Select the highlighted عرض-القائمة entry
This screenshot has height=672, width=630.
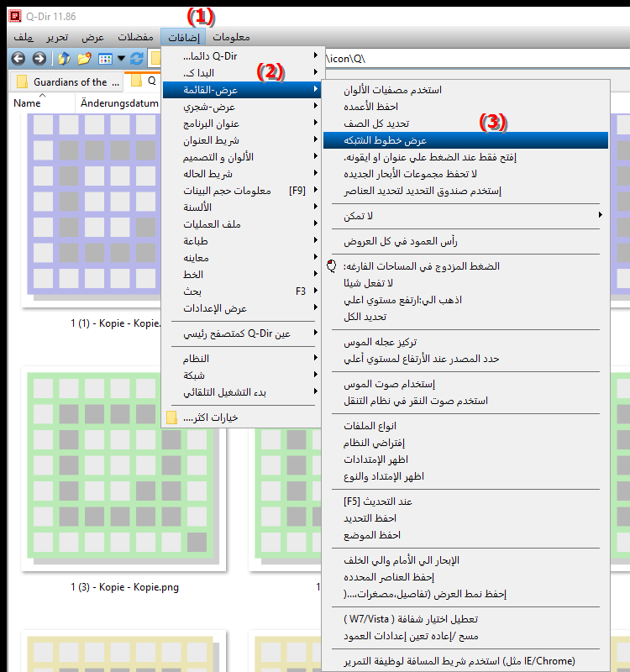pos(242,90)
